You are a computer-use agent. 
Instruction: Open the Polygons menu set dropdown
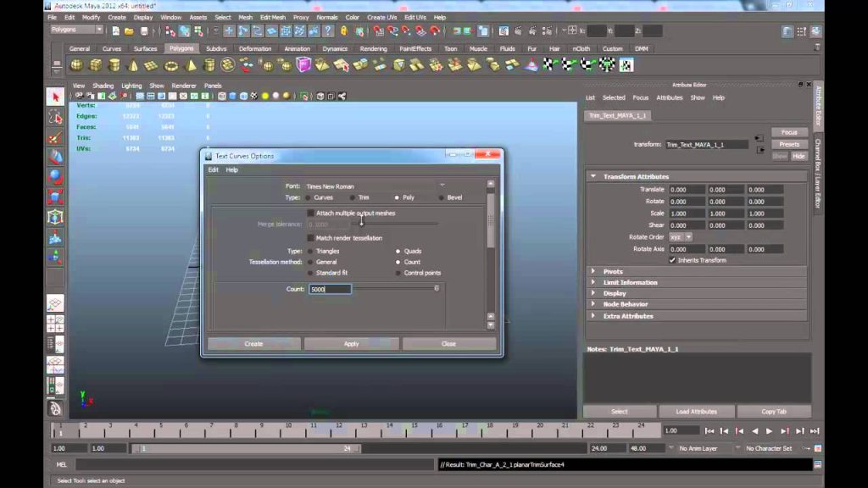click(x=76, y=30)
